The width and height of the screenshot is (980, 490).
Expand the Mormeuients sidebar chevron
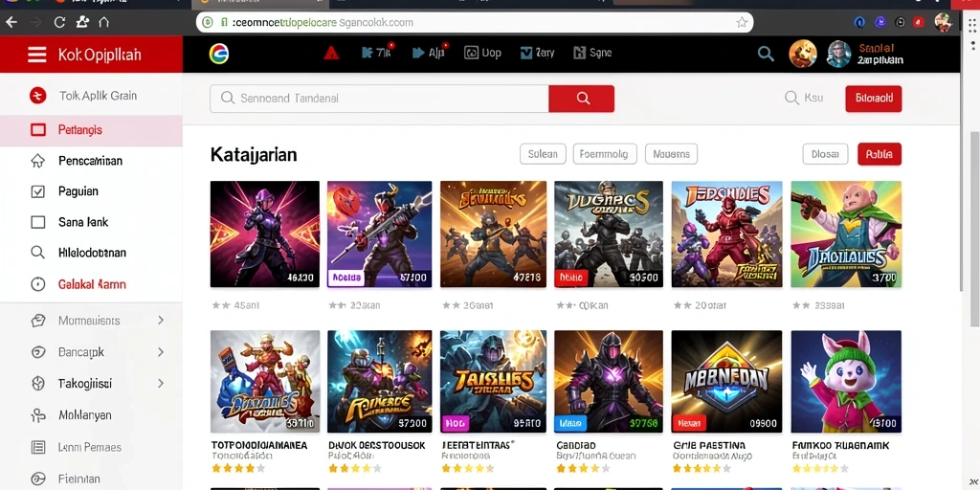coord(161,320)
